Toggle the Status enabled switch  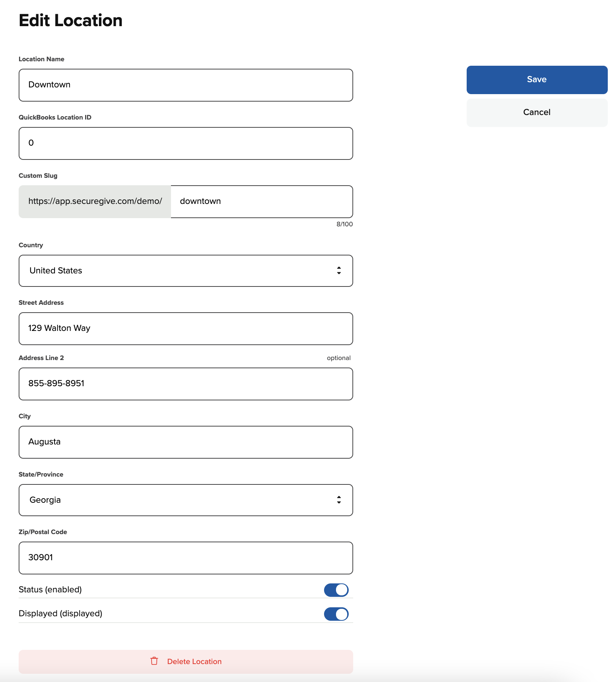pos(336,590)
